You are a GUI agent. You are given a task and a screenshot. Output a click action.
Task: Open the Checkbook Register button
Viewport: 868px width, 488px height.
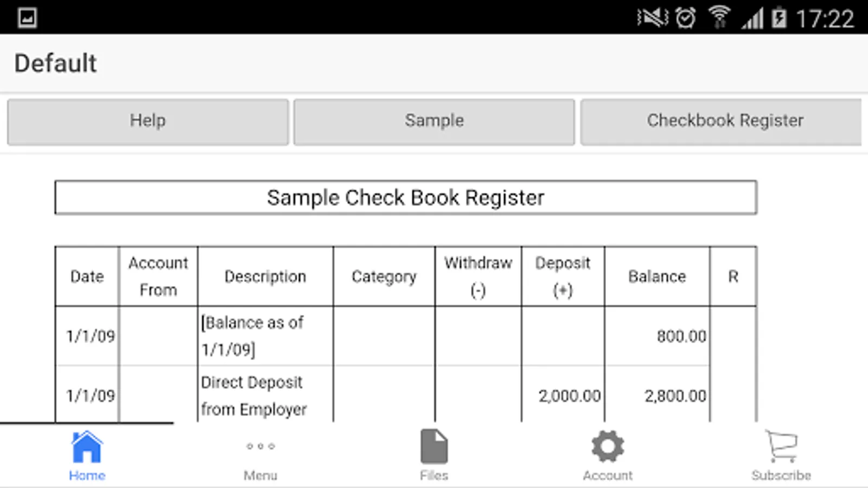[721, 121]
